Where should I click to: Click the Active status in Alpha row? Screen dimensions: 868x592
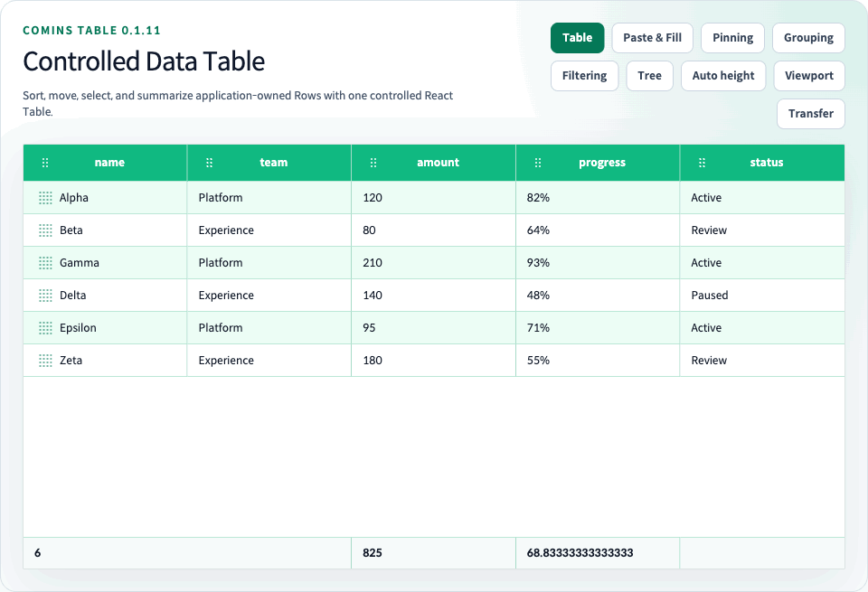[762, 198]
